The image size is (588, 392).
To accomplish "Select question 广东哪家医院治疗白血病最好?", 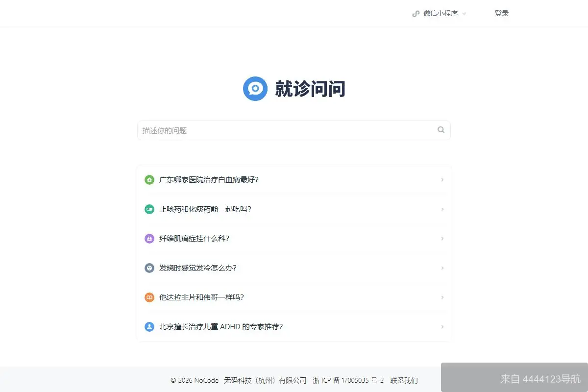I will point(294,180).
